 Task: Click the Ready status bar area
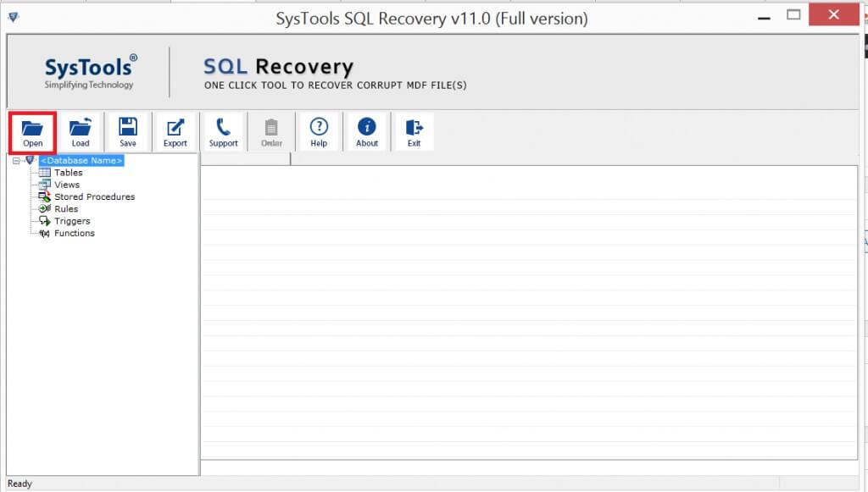[x=19, y=484]
